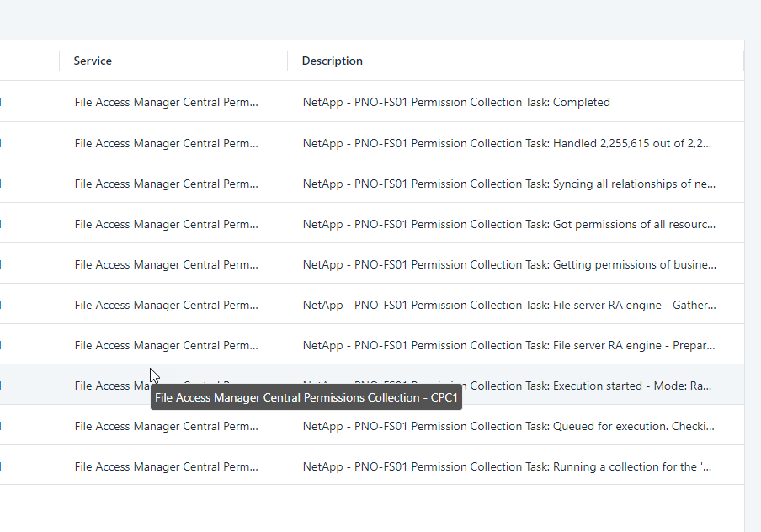Click the Service cell in the Syncing row
This screenshot has height=532, width=761.
click(x=166, y=184)
